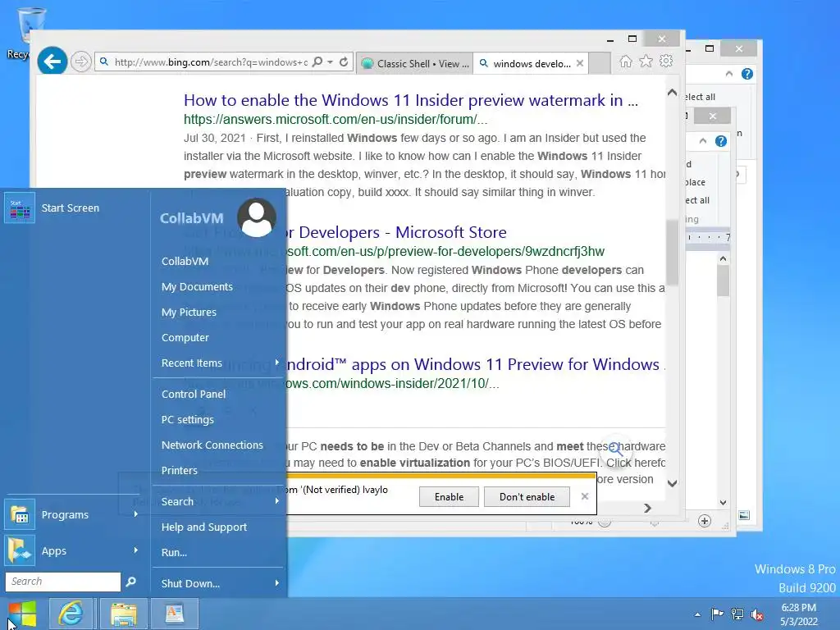
Task: Go to the Internet Explorer home page icon
Action: [625, 62]
